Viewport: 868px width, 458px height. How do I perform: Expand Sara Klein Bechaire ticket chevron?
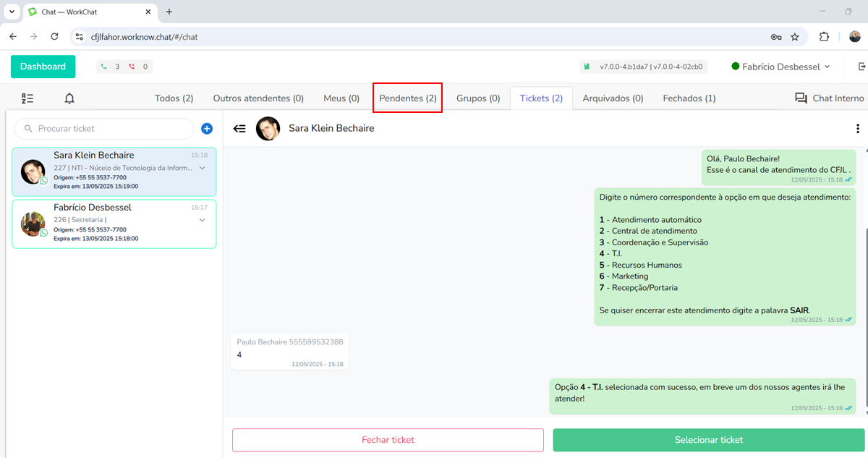(203, 168)
